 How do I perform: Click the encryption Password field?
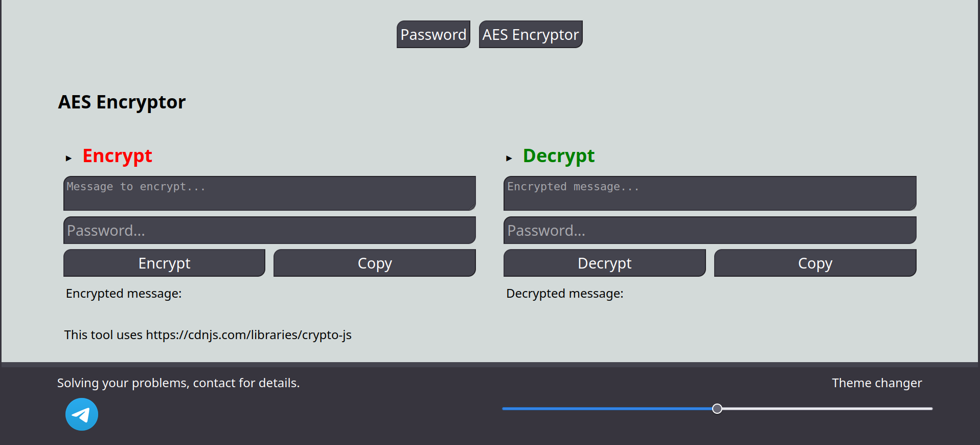269,230
